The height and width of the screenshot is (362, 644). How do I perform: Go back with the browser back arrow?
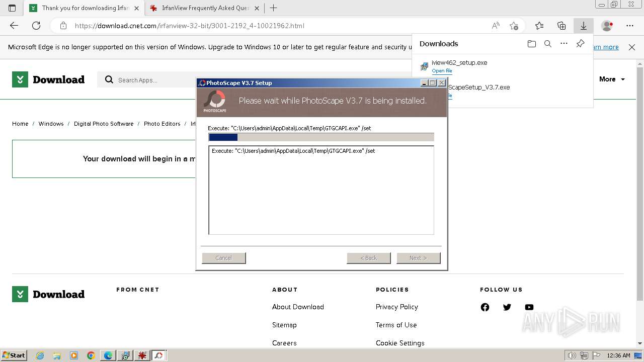(x=14, y=26)
